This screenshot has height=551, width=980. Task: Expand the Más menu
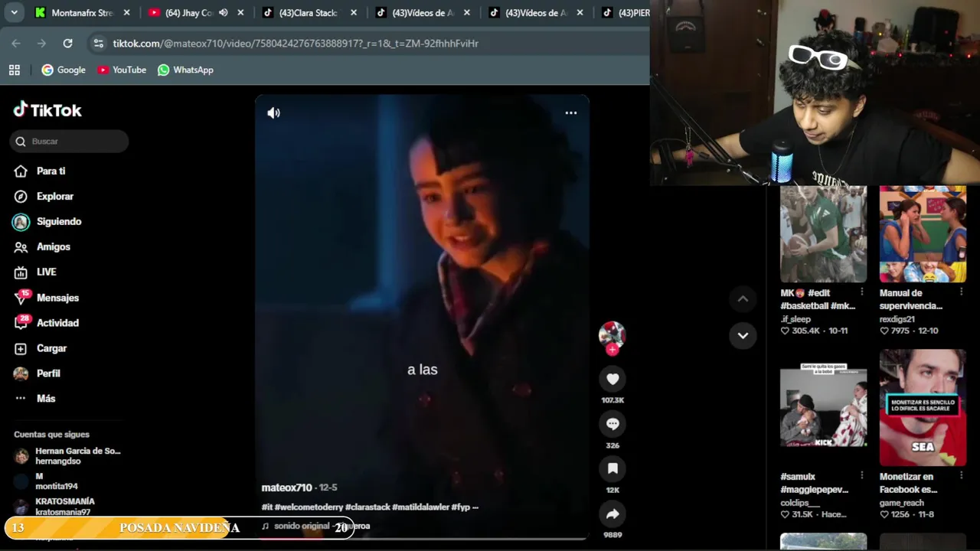tap(34, 399)
